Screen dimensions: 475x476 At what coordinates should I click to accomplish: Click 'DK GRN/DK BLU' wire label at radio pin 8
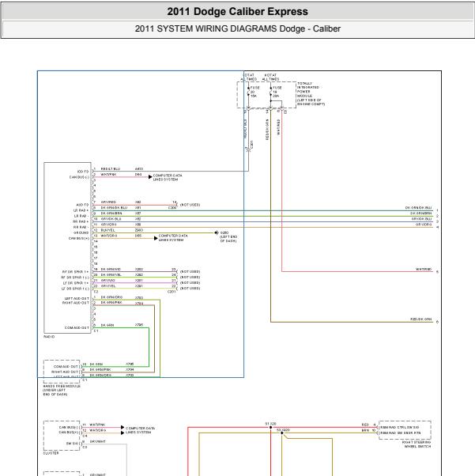(x=114, y=208)
